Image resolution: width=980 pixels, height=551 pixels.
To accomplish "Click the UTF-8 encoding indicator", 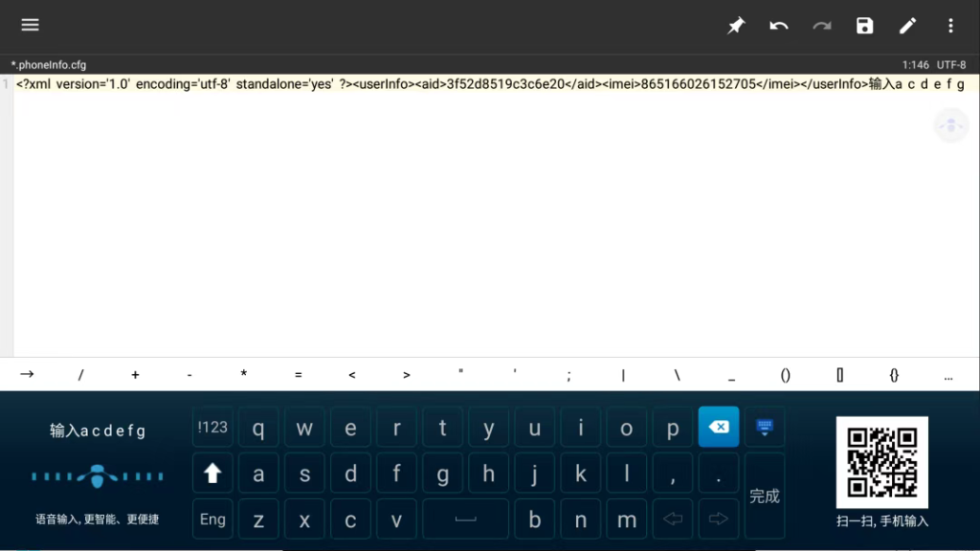I will [x=951, y=64].
